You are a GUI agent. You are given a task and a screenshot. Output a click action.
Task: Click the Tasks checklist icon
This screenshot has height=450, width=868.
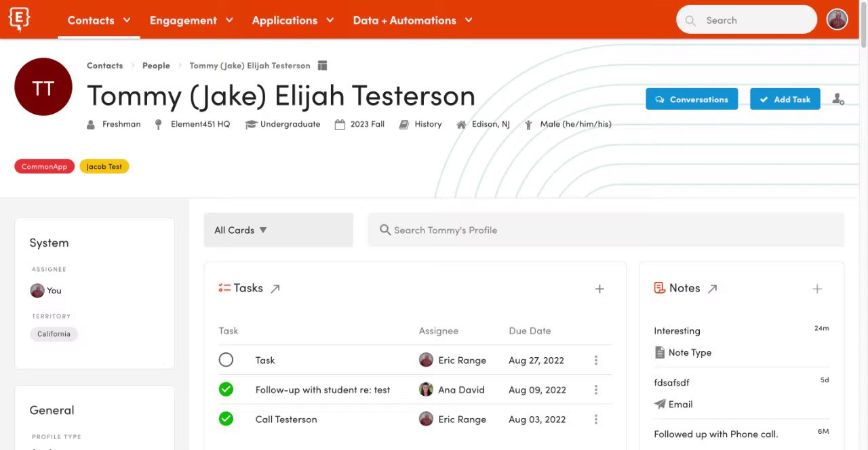224,288
